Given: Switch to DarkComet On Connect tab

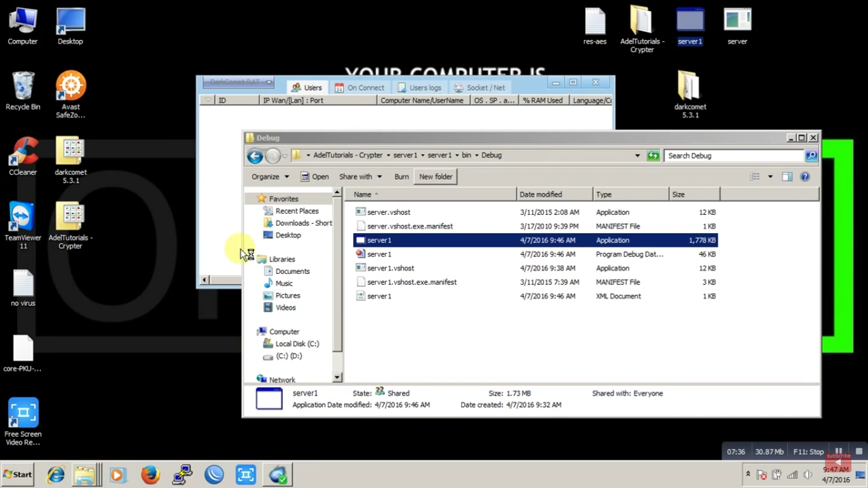Looking at the screenshot, I should 360,88.
